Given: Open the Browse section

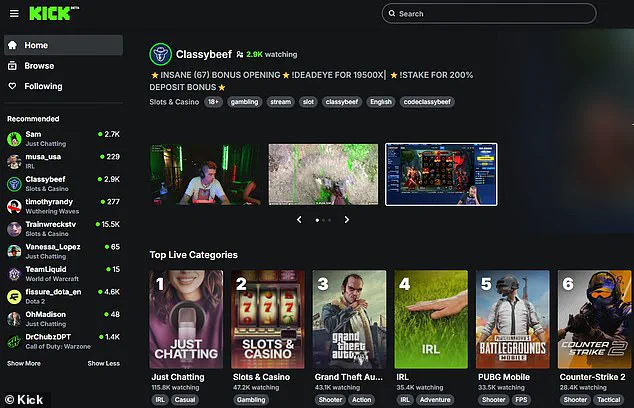Looking at the screenshot, I should [39, 66].
